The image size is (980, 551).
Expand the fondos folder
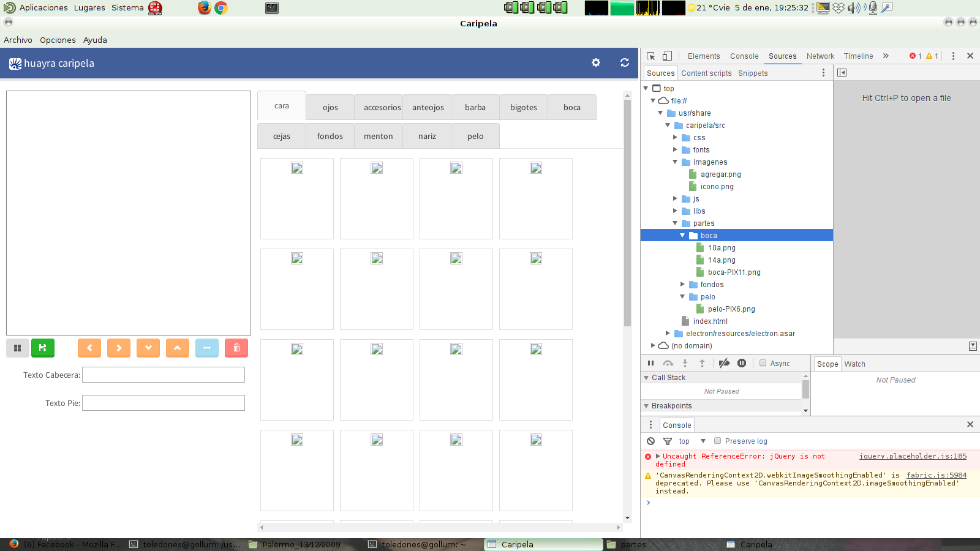tap(682, 284)
